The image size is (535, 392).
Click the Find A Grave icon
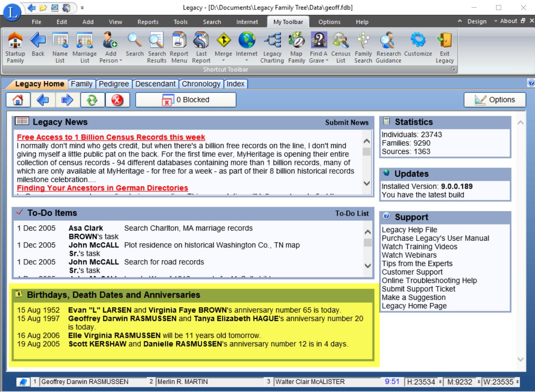(x=318, y=41)
